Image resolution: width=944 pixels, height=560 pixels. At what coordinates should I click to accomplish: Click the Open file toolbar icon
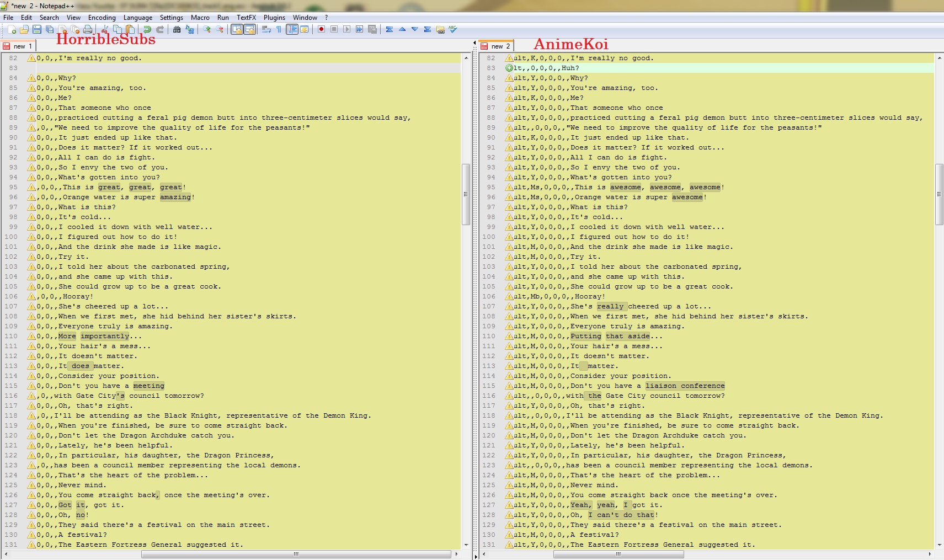point(24,29)
